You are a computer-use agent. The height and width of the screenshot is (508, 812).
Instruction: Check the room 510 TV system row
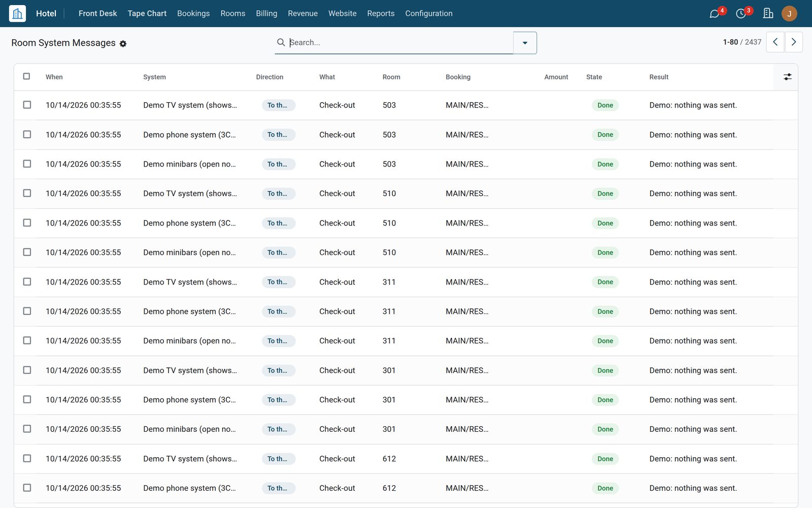click(27, 193)
